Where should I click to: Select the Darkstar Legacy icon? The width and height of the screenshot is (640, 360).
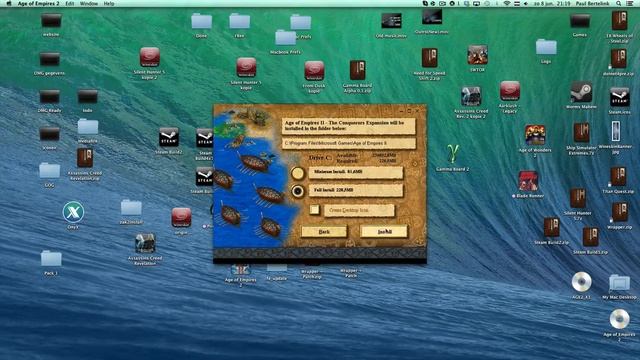[x=510, y=91]
